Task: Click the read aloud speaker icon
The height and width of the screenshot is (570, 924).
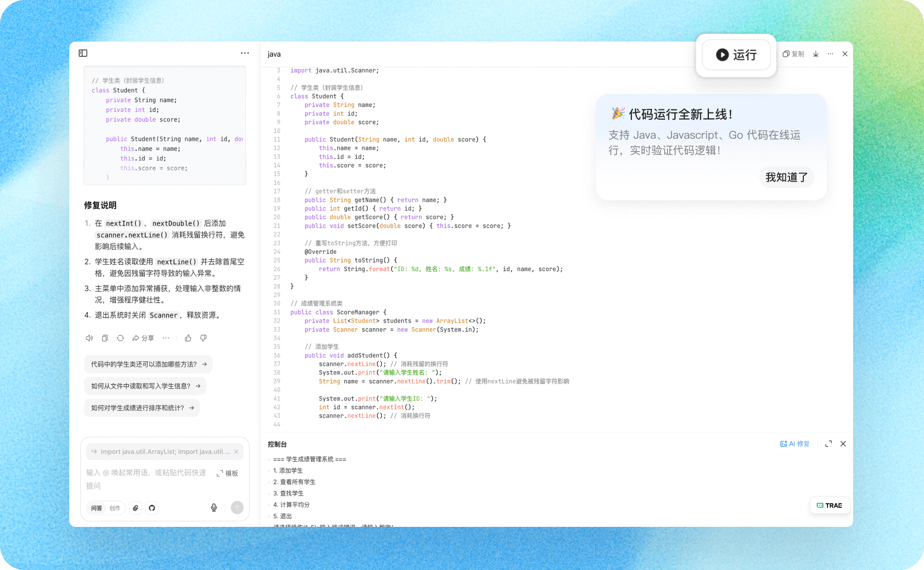Action: tap(89, 338)
